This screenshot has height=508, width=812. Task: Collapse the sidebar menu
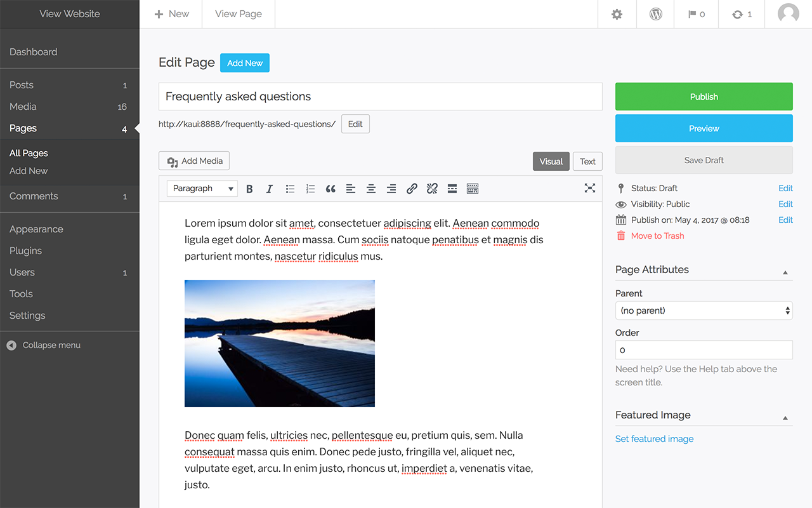[x=44, y=345]
